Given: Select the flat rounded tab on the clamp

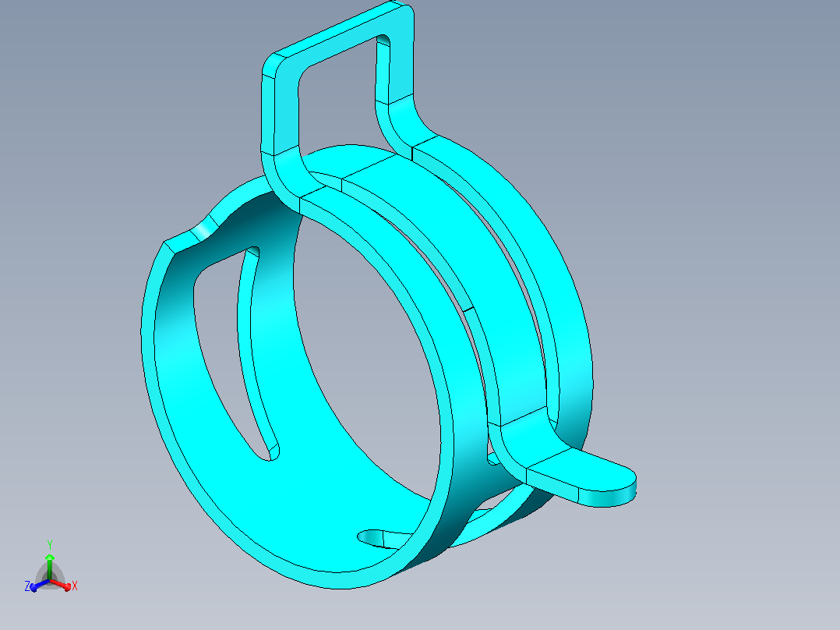Looking at the screenshot, I should point(581,478).
